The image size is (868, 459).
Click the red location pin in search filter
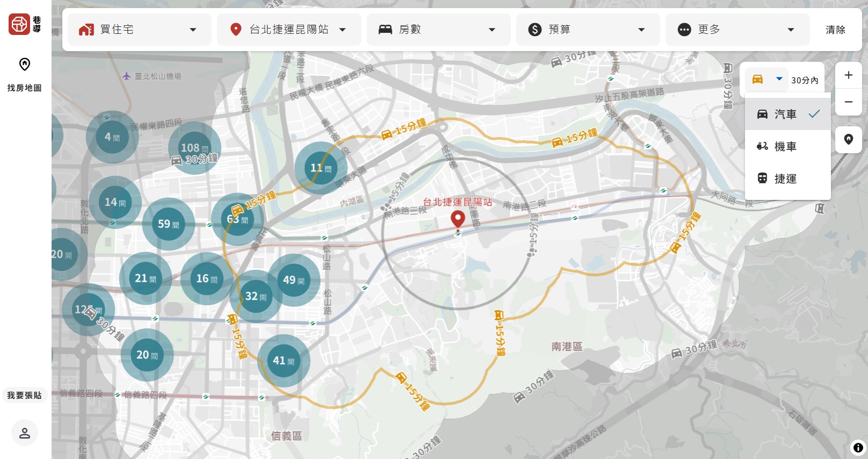pos(235,30)
